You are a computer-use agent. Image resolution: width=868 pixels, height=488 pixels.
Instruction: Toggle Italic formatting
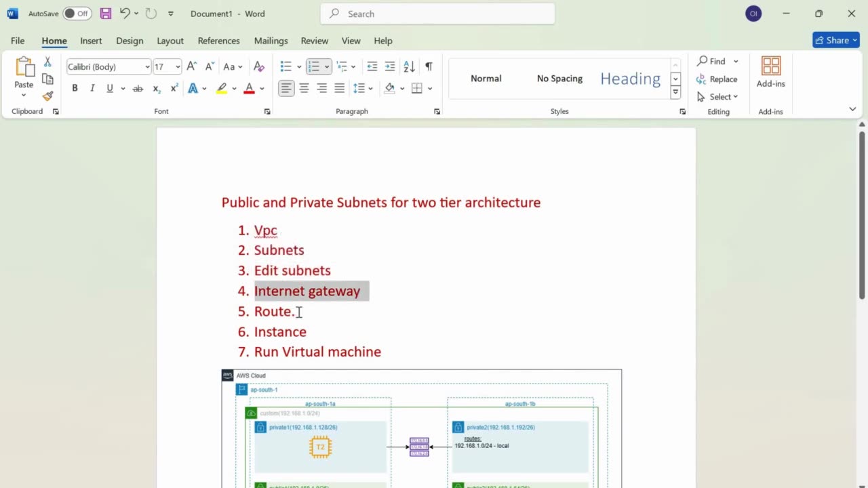(92, 89)
